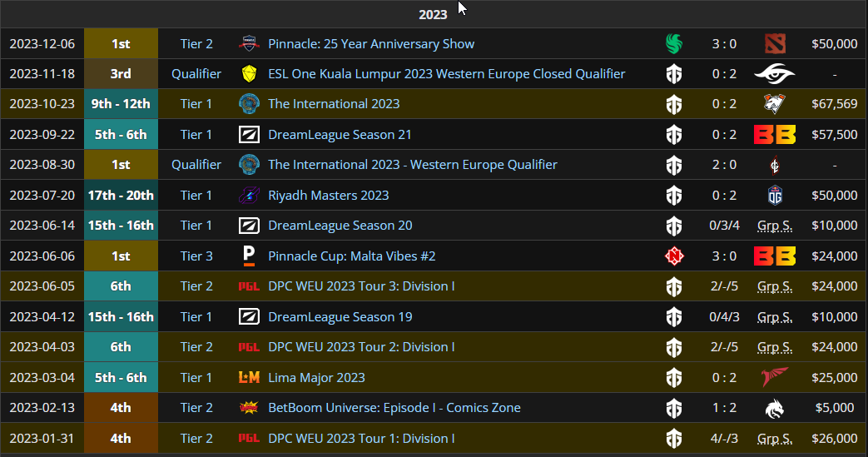Click Grp S. in the DreamLeague Season 20 row
868x457 pixels.
(x=774, y=226)
